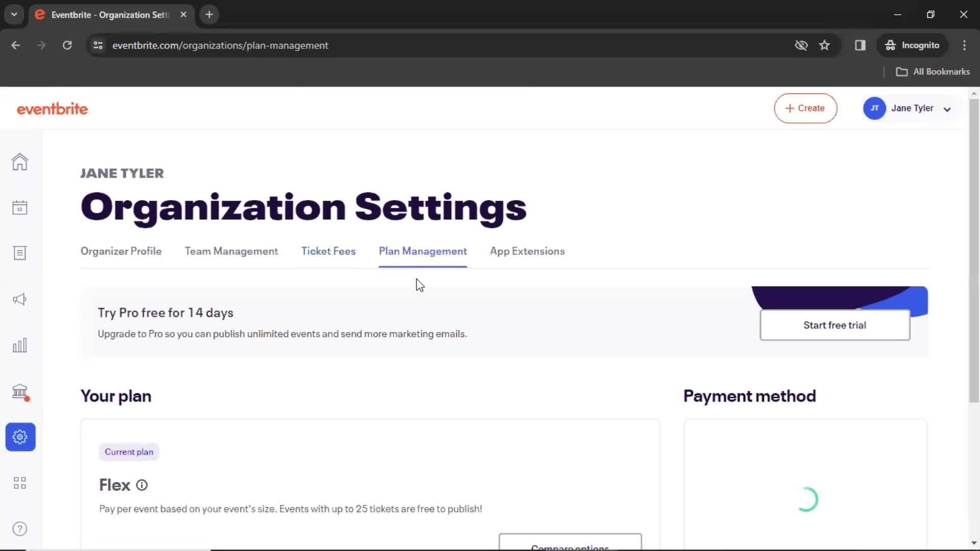Click the Help question mark icon
Viewport: 980px width, 551px height.
(x=19, y=528)
